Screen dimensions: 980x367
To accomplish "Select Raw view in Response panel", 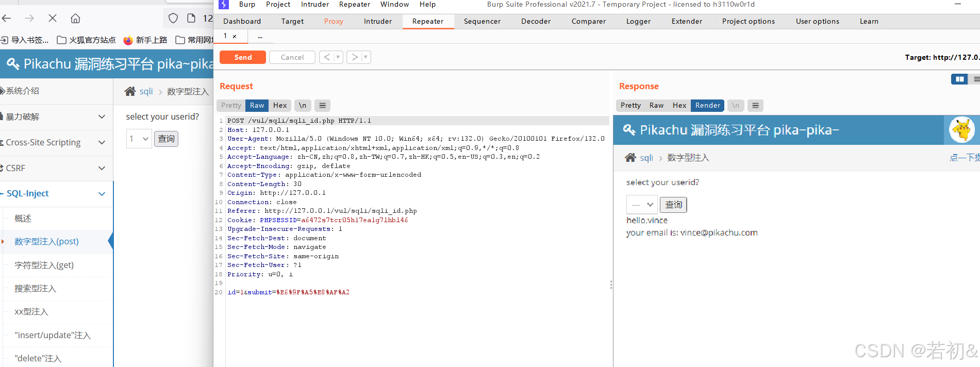I will (656, 105).
